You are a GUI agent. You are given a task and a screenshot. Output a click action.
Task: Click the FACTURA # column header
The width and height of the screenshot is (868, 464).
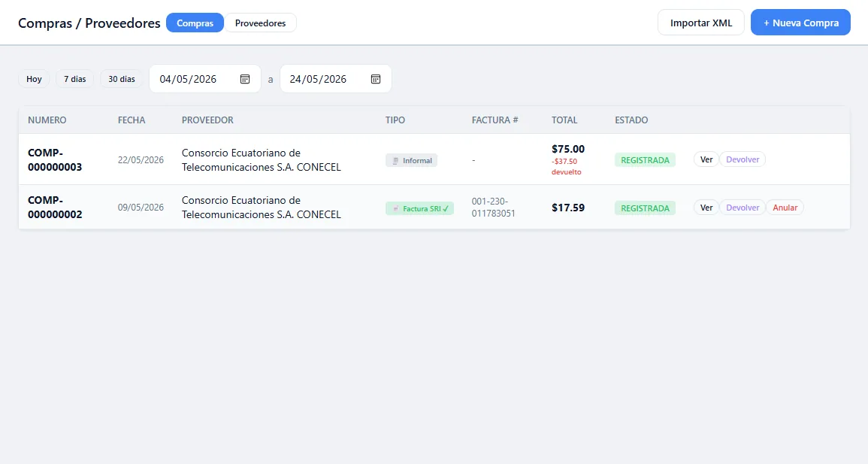pos(495,120)
